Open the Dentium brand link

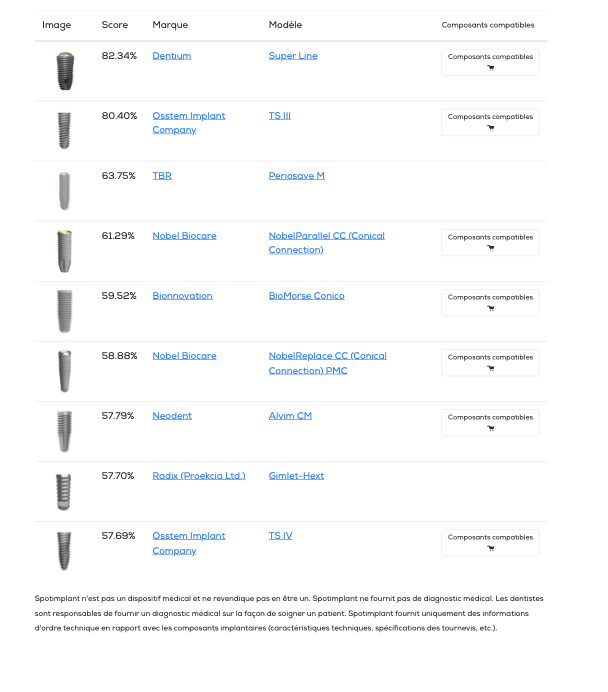click(171, 56)
